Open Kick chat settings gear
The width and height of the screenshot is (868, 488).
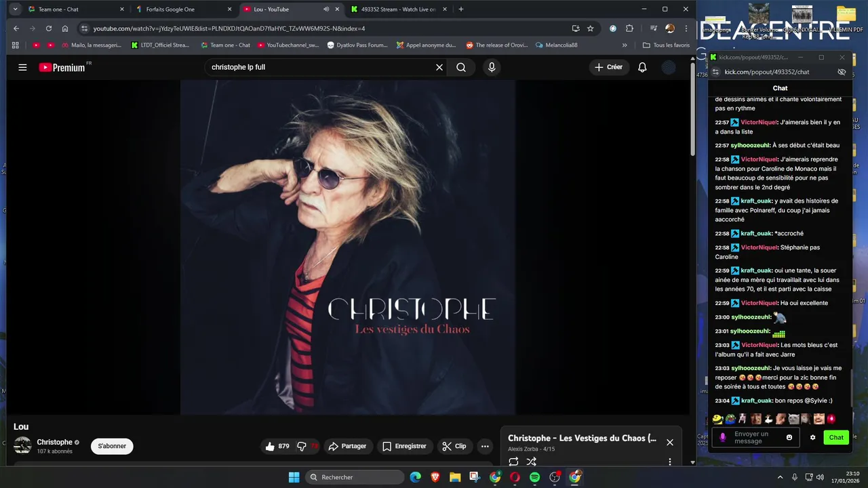coord(813,437)
